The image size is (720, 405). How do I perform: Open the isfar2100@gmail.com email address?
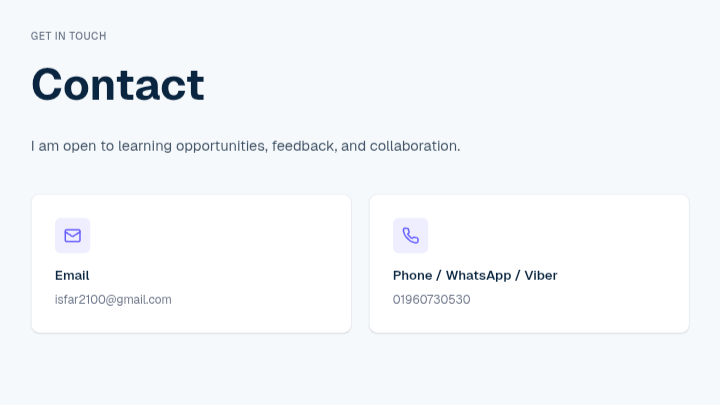[113, 299]
